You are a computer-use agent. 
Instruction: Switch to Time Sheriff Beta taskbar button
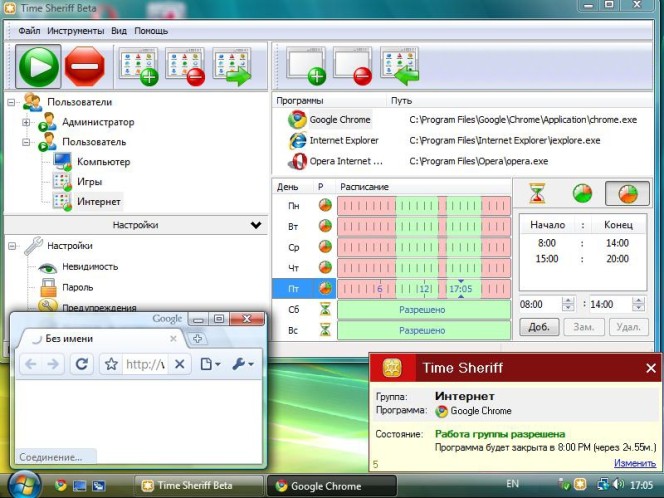pos(199,485)
